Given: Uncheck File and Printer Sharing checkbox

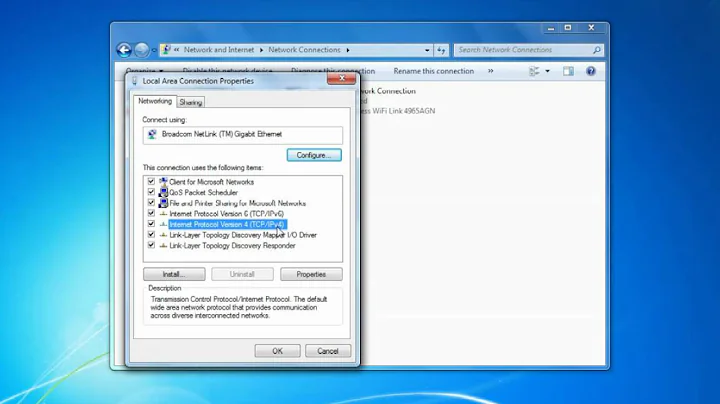Looking at the screenshot, I should pos(151,202).
